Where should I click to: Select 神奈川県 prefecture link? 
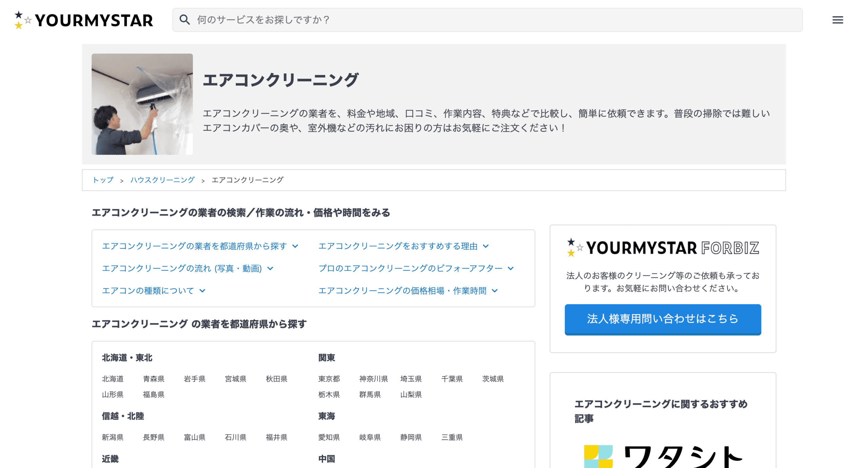(373, 379)
